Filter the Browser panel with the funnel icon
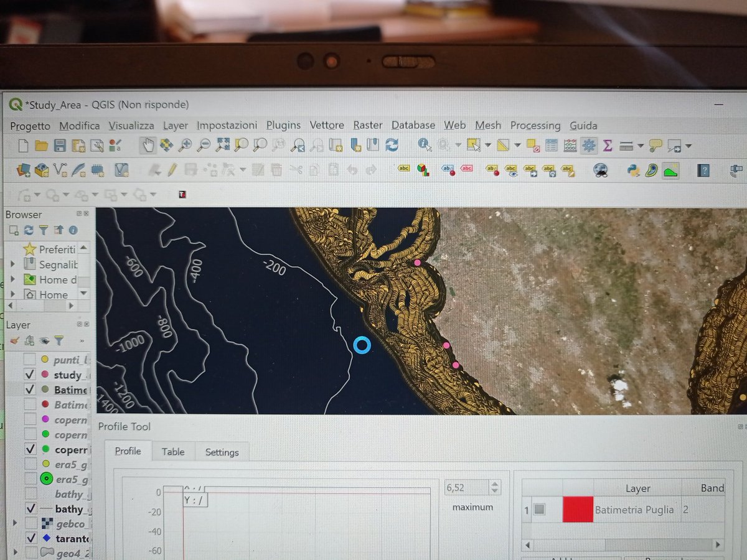This screenshot has height=560, width=747. (43, 230)
